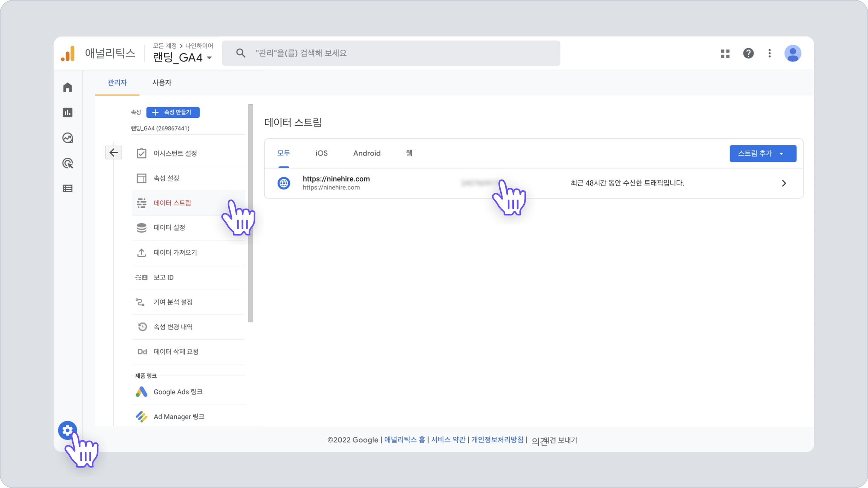Open the Explore icon in sidebar
868x488 pixels.
click(x=67, y=138)
